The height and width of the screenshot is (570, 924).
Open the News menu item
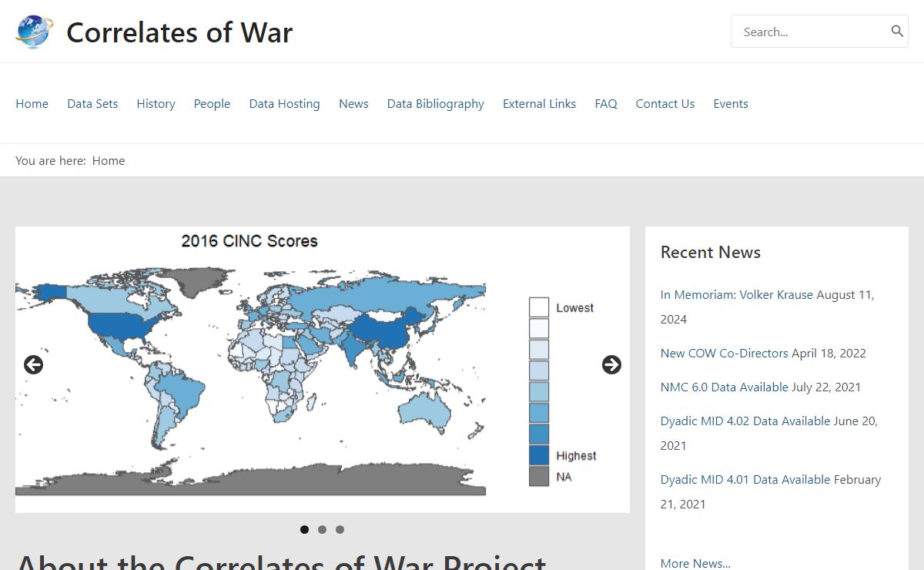tap(353, 103)
